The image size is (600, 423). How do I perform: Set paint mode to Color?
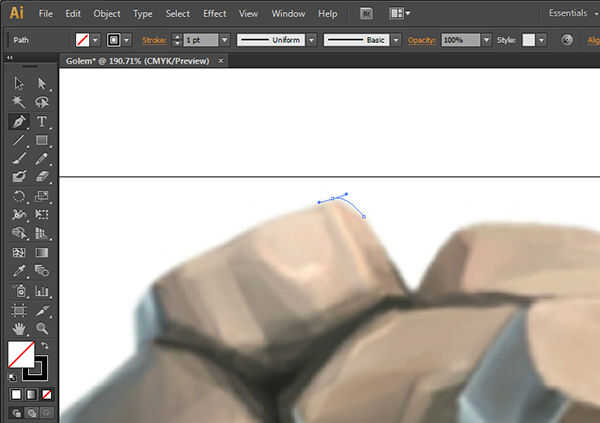[16, 394]
